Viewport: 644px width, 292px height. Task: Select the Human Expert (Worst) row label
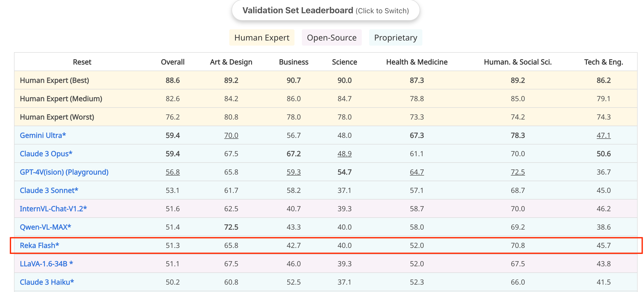click(x=57, y=117)
